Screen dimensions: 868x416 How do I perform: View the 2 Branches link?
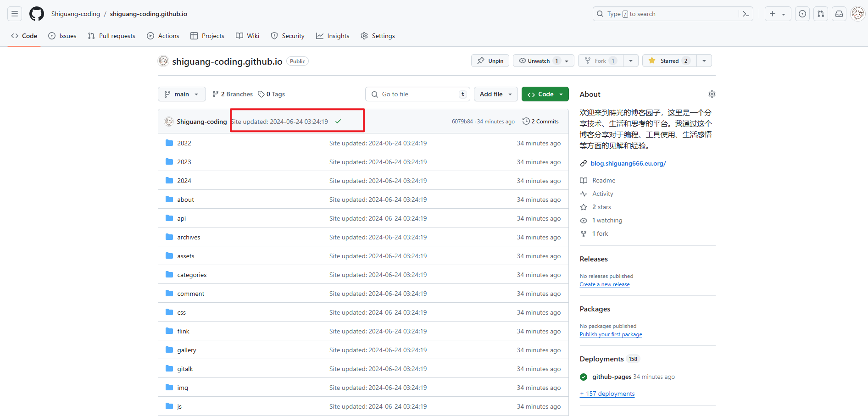(233, 94)
